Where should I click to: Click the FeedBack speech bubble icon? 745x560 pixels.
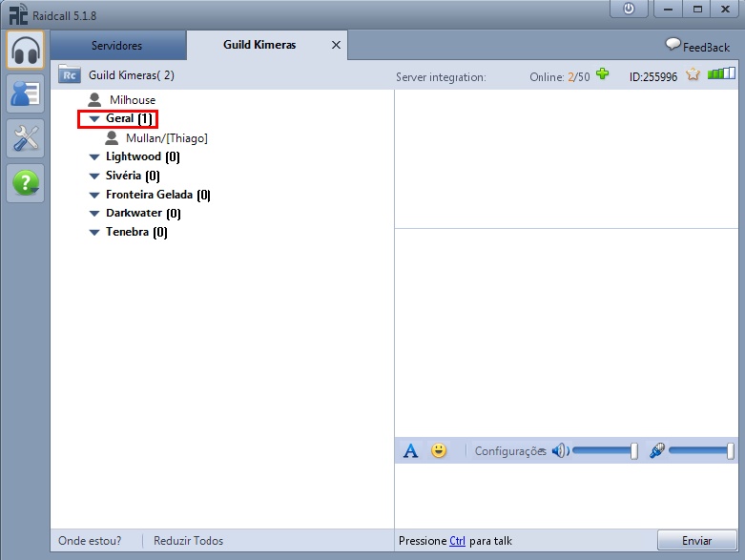coord(673,45)
